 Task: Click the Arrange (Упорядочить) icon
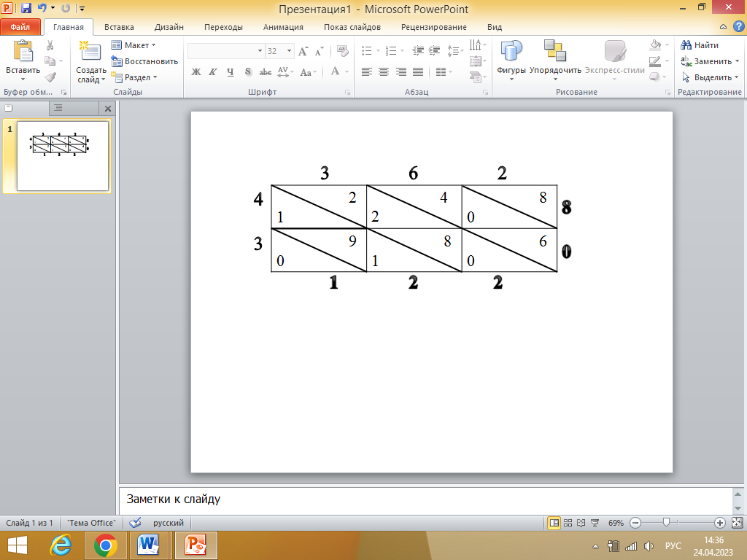555,52
